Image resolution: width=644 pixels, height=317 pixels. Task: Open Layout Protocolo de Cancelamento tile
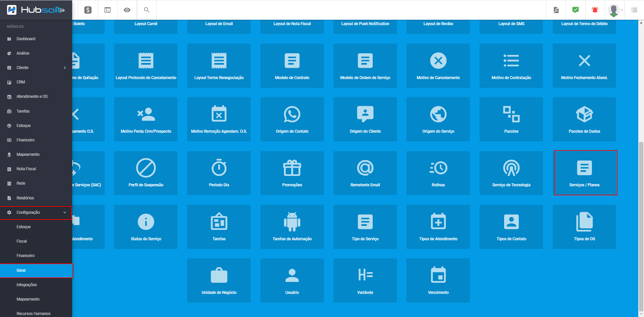point(146,66)
